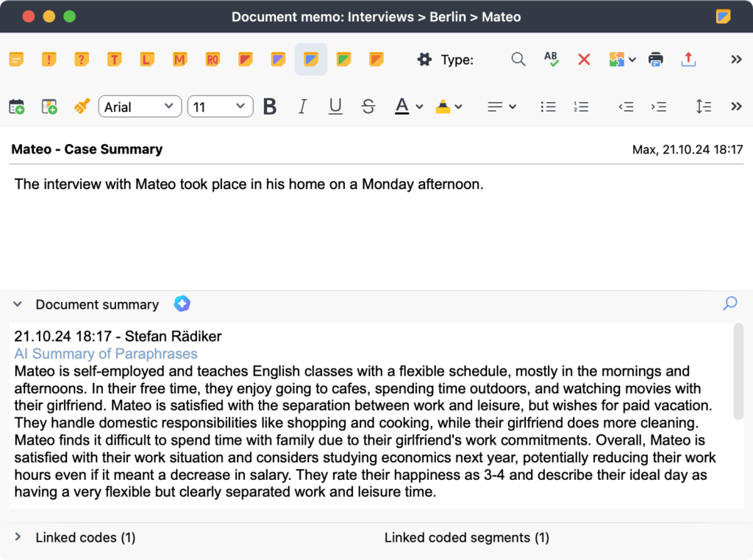753x560 pixels.
Task: Open the Arial font family dropdown
Action: click(x=140, y=107)
